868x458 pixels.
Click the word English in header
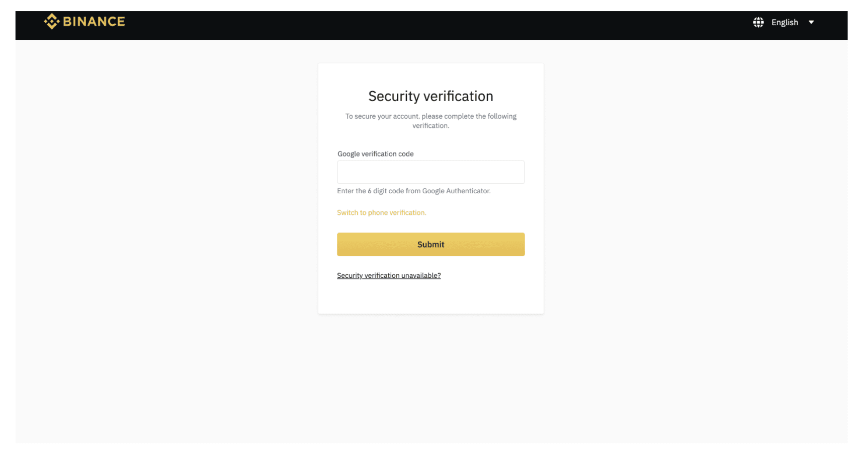tap(785, 23)
